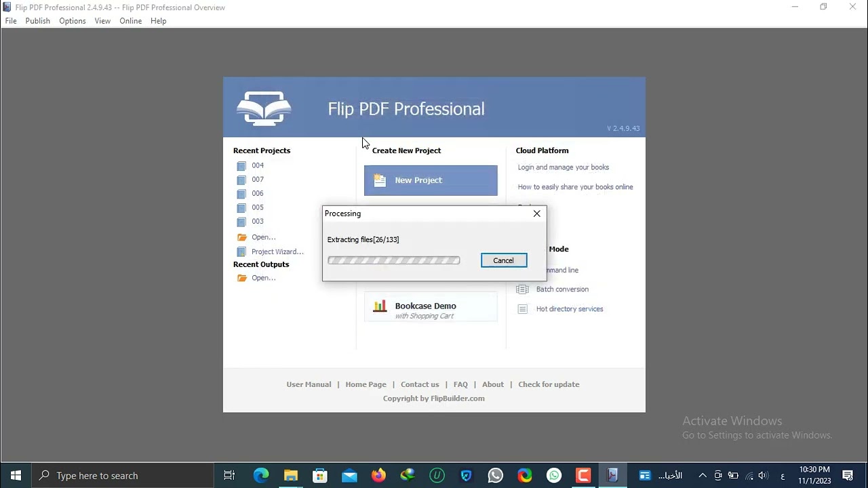
Task: Open the Publish menu
Action: (x=38, y=21)
